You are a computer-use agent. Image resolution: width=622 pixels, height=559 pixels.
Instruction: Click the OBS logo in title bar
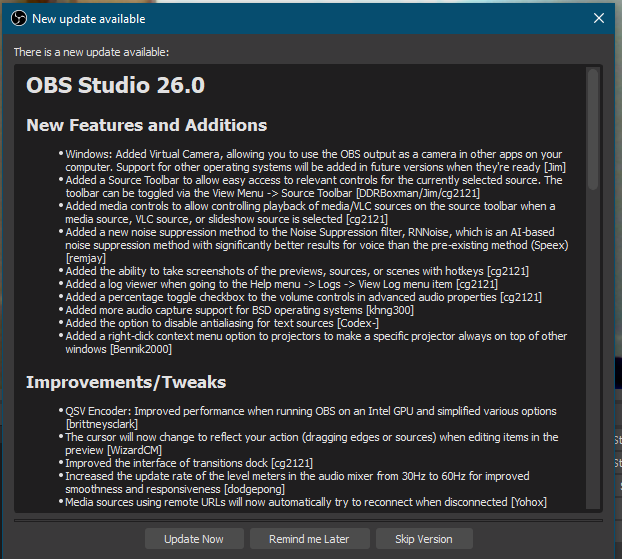19,18
